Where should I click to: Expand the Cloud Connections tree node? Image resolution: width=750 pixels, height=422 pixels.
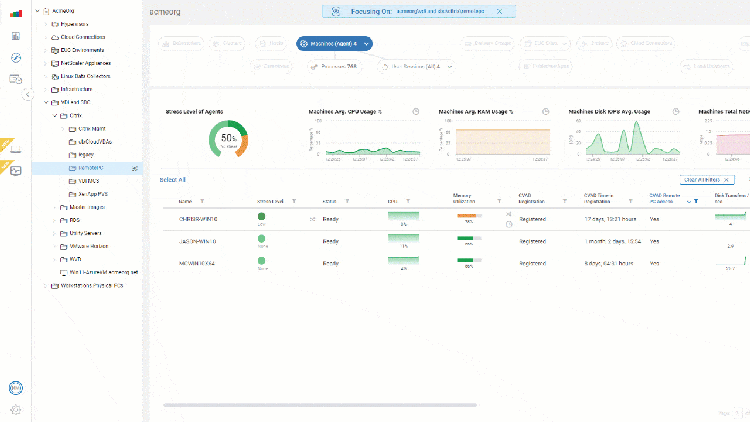point(46,37)
